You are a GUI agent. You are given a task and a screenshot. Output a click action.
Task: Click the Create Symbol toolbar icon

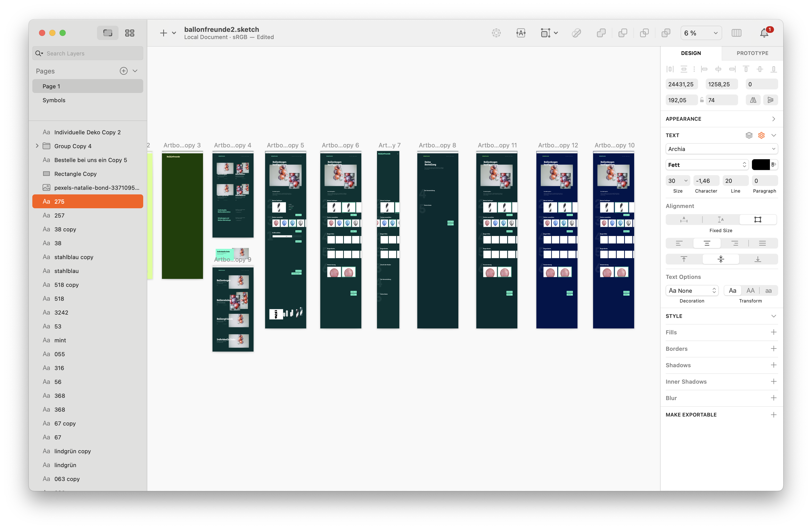[496, 33]
